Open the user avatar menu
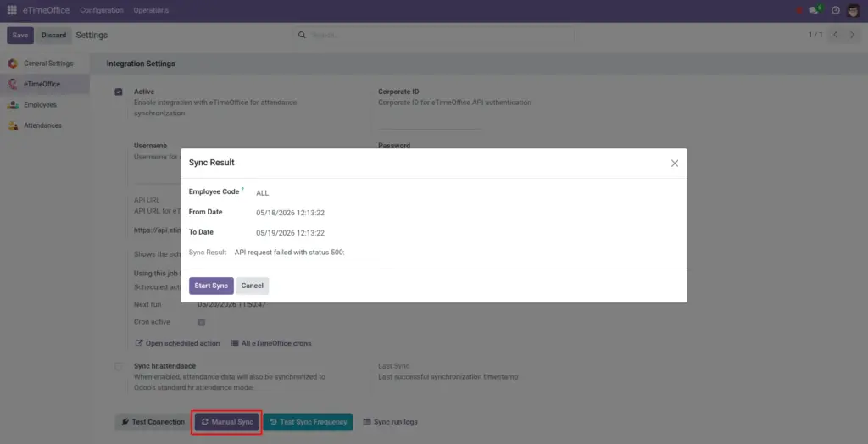 pyautogui.click(x=853, y=10)
